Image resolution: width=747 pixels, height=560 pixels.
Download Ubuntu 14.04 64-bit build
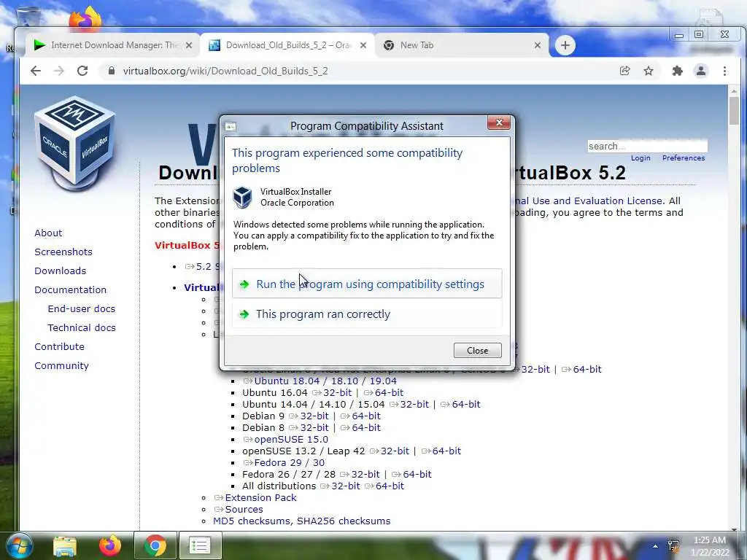pos(466,404)
